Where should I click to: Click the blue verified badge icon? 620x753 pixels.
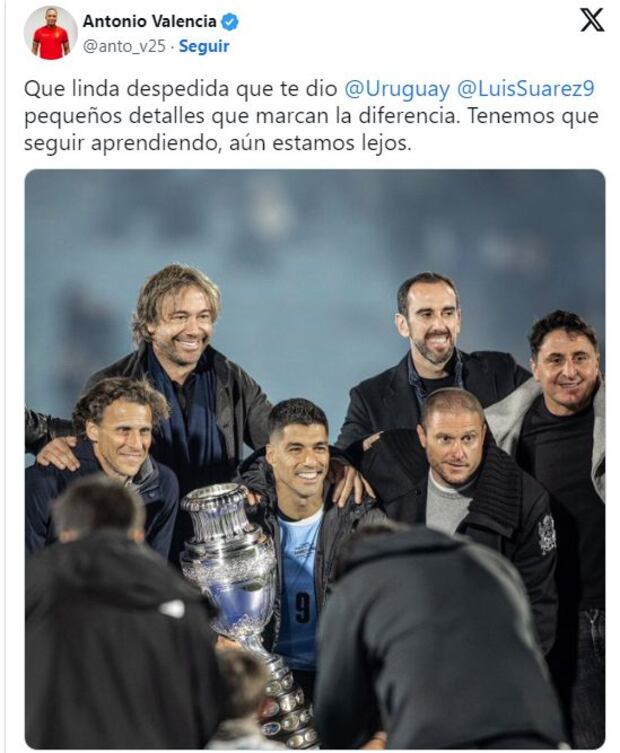pyautogui.click(x=230, y=22)
